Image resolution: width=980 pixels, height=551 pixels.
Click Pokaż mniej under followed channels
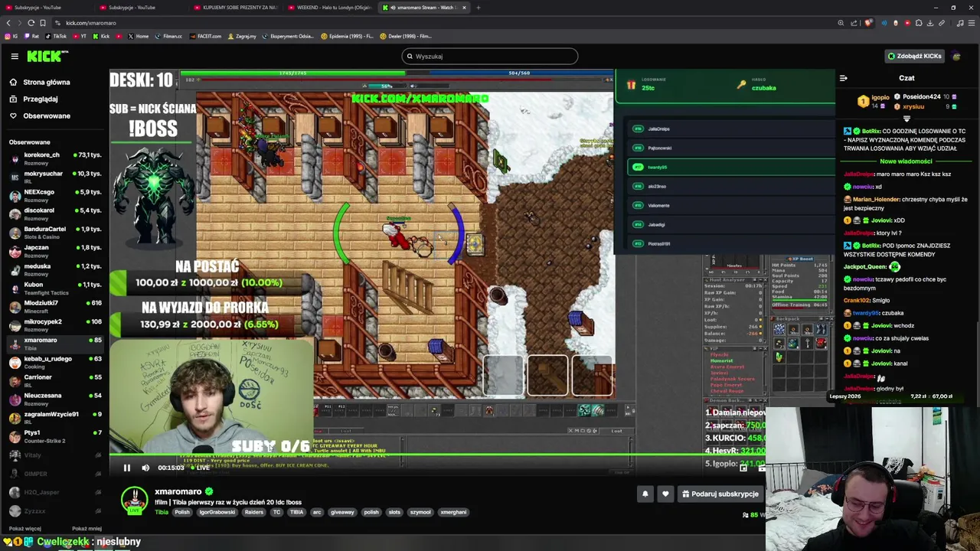pos(87,529)
